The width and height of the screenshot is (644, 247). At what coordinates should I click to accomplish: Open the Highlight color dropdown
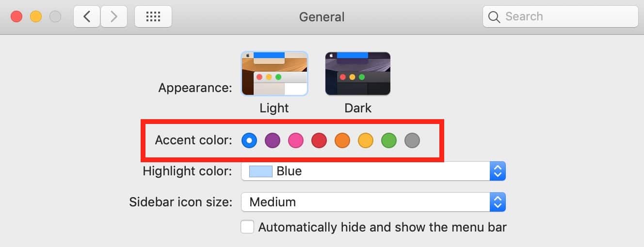click(x=373, y=171)
